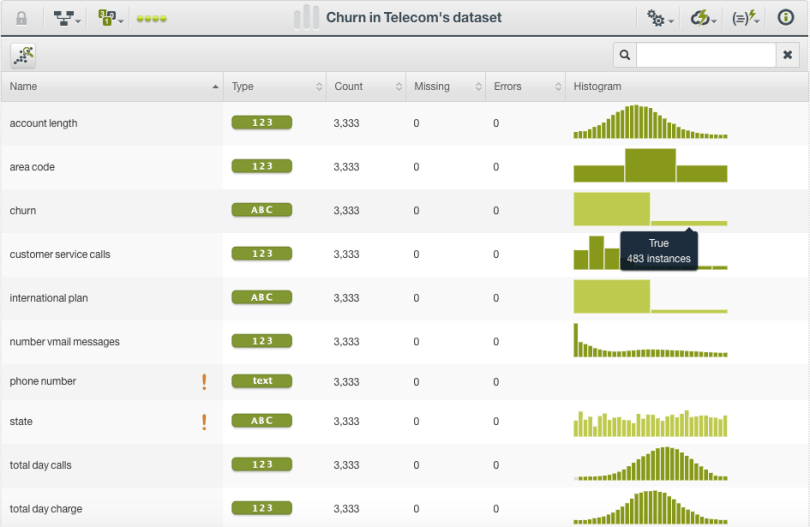The image size is (810, 527).
Task: Show dataset info panel
Action: click(x=786, y=18)
